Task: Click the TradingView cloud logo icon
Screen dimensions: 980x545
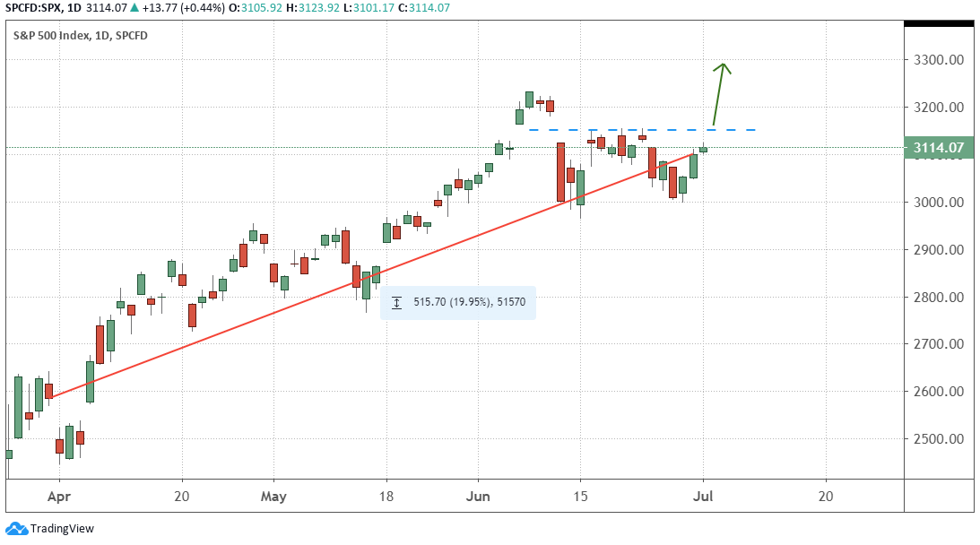Action: pyautogui.click(x=16, y=528)
